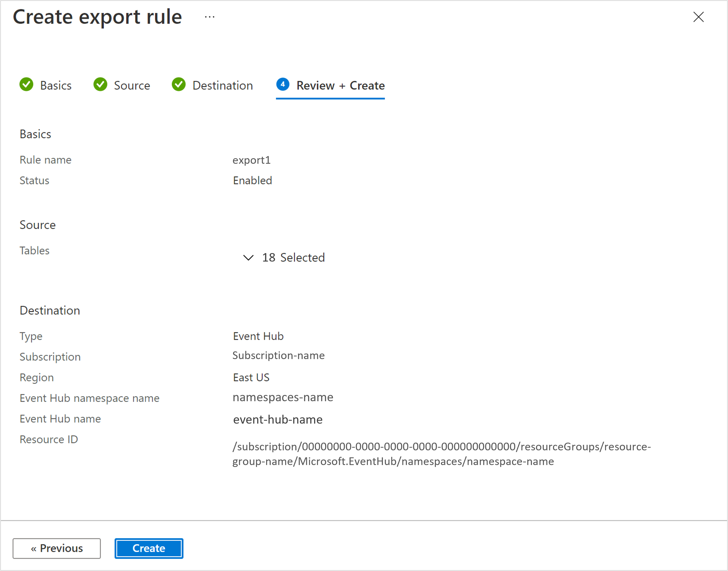This screenshot has width=728, height=571.
Task: Click the Enabled status value
Action: [253, 181]
